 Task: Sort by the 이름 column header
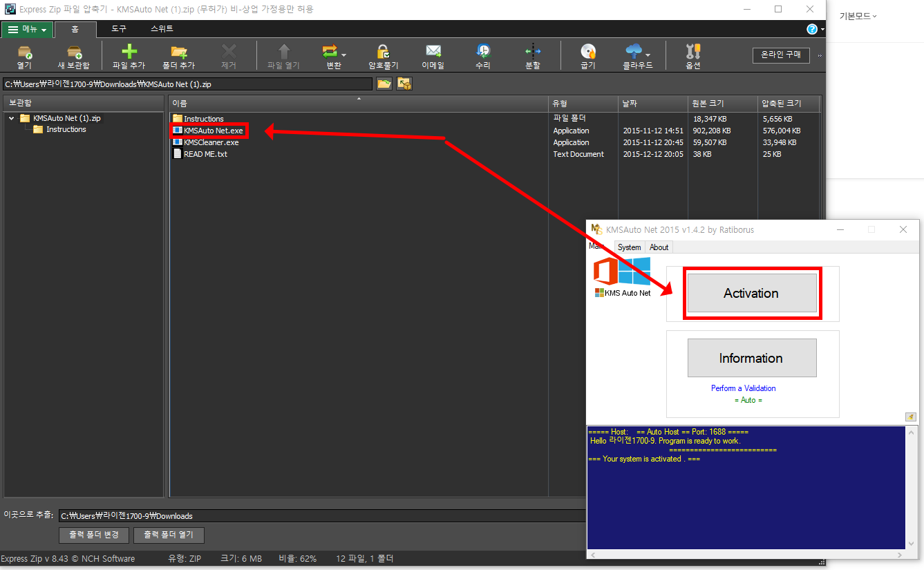(359, 103)
